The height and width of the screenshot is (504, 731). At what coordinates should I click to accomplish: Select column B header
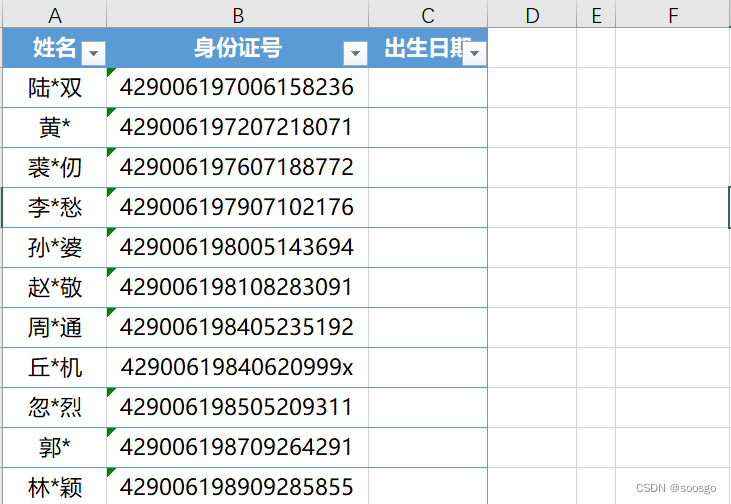[238, 15]
